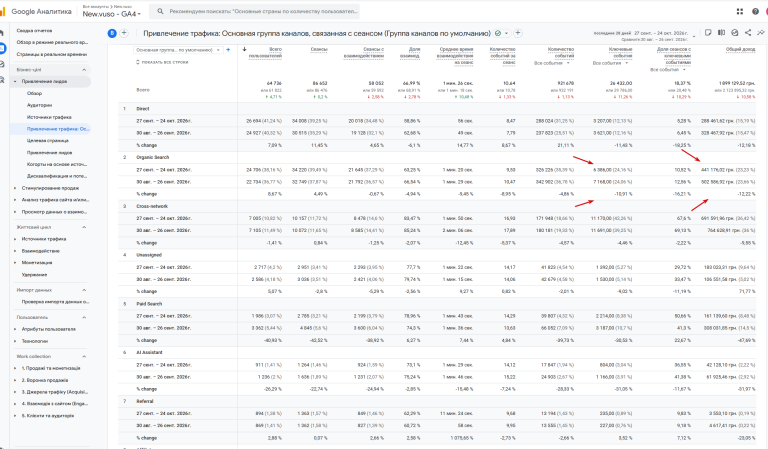This screenshot has width=768, height=449.
Task: Open Все события dropdown under Ключевые события
Action: coord(610,63)
